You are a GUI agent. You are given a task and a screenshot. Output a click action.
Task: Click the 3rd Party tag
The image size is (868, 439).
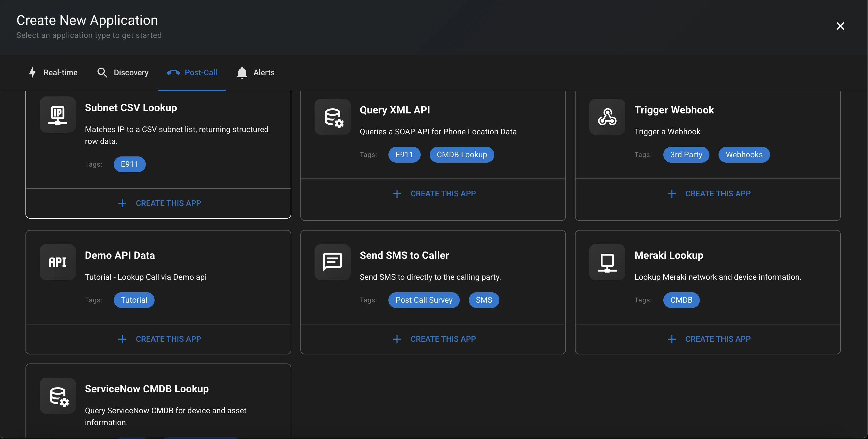(x=686, y=155)
